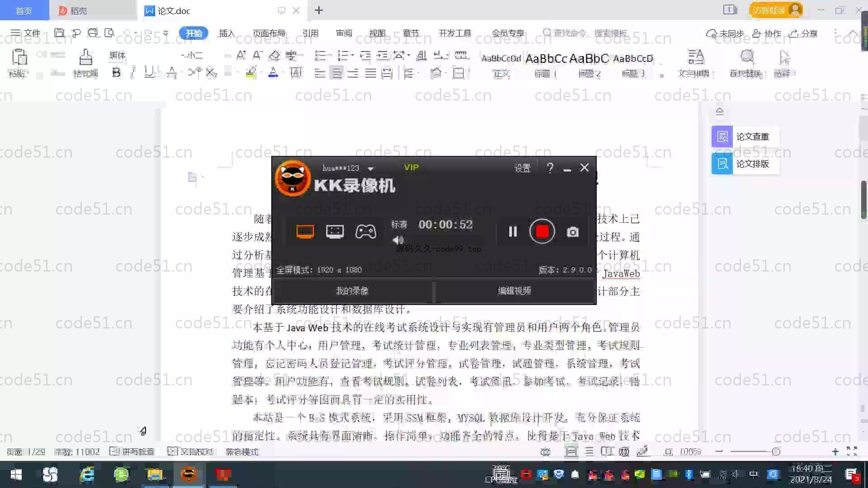
Task: Take a screenshot with the camera icon
Action: 573,232
